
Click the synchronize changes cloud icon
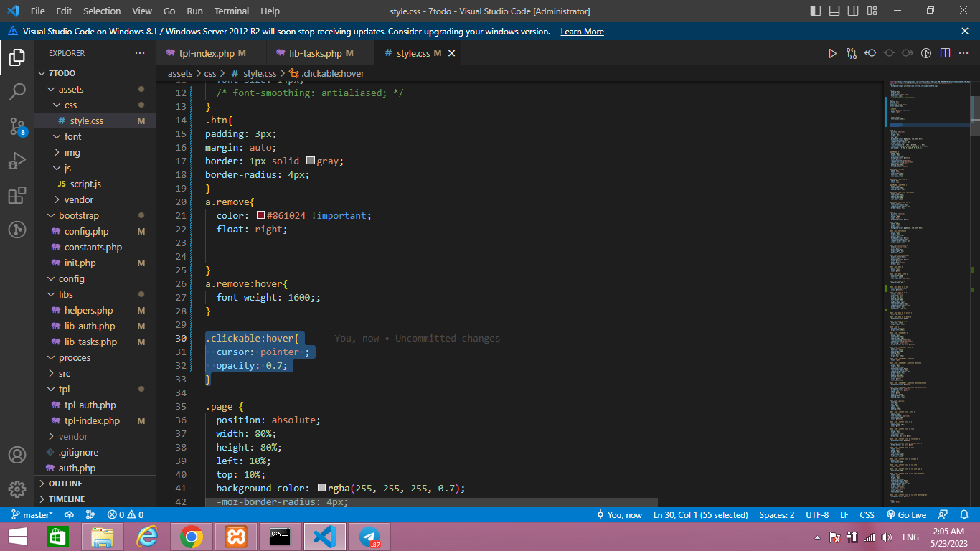[70, 515]
